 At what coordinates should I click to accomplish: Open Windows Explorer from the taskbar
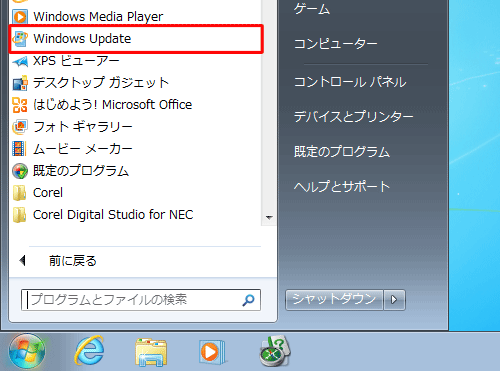coord(151,352)
